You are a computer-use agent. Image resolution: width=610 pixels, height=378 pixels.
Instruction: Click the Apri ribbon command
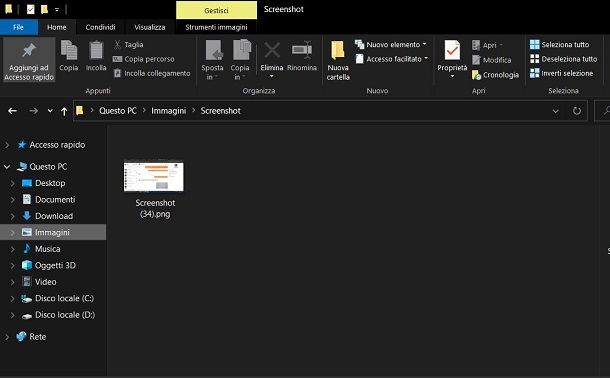[487, 45]
